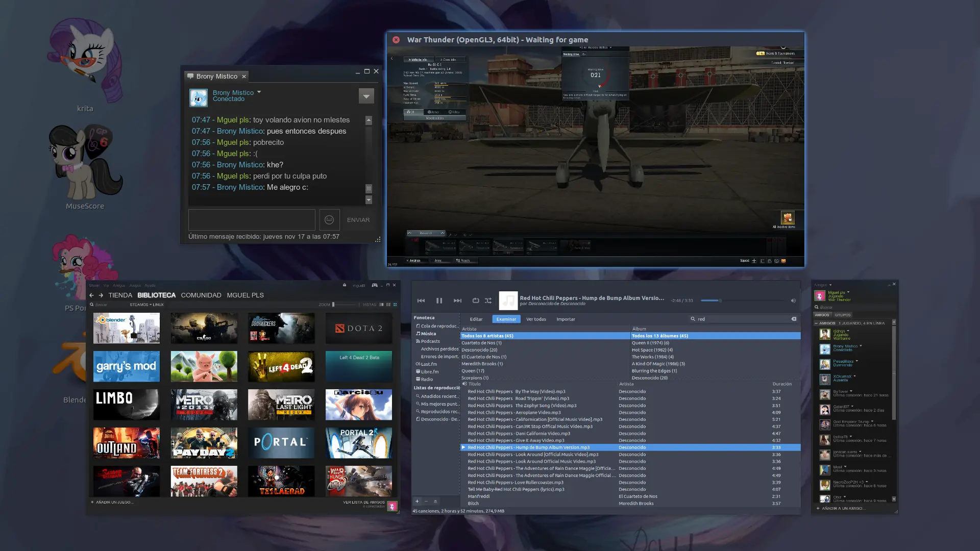The width and height of the screenshot is (980, 551).
Task: Open Steam Big Picture controller icon
Action: coord(375,285)
